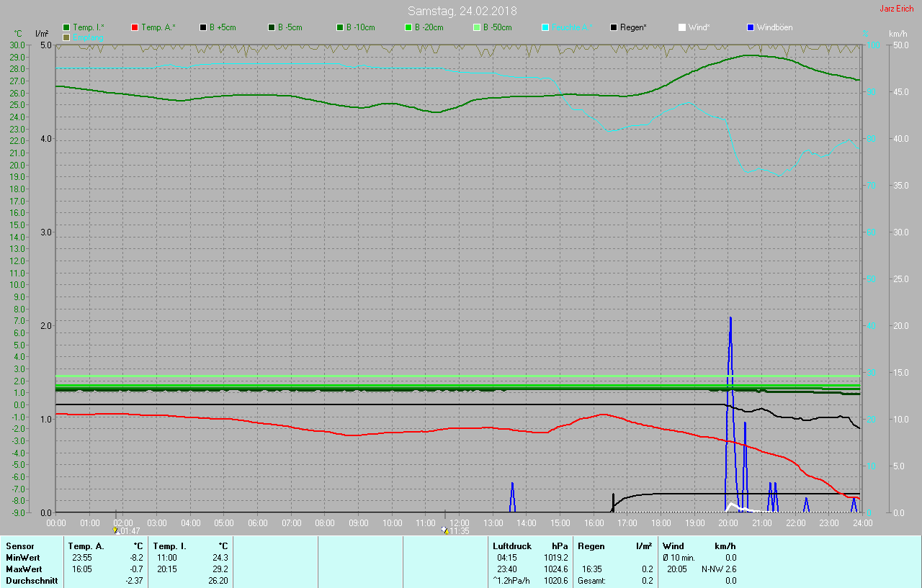Screen dimensions: 922x588
Task: Click the olive legend square in second row
Action: point(67,37)
